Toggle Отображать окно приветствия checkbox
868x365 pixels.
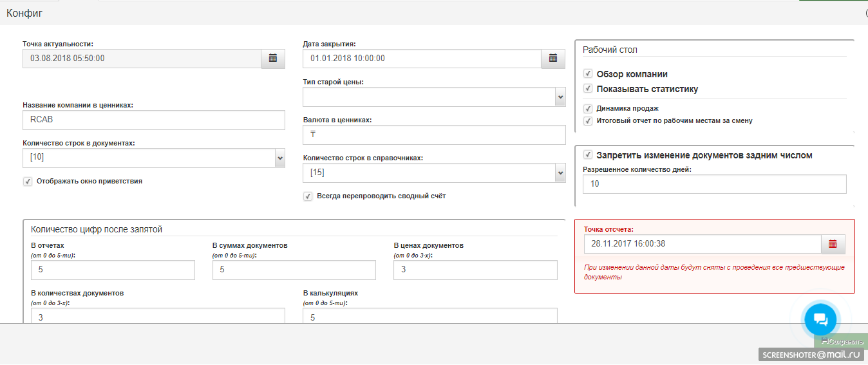pyautogui.click(x=28, y=182)
